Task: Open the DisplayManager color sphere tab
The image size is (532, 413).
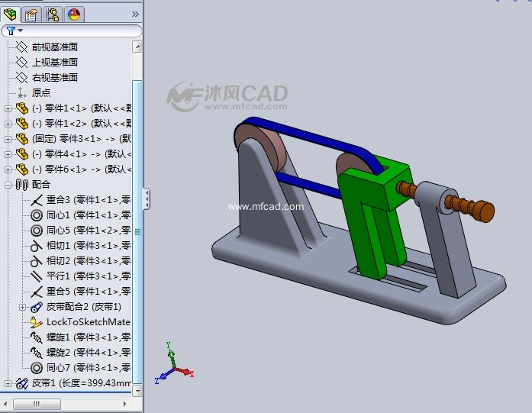Action: click(x=74, y=14)
